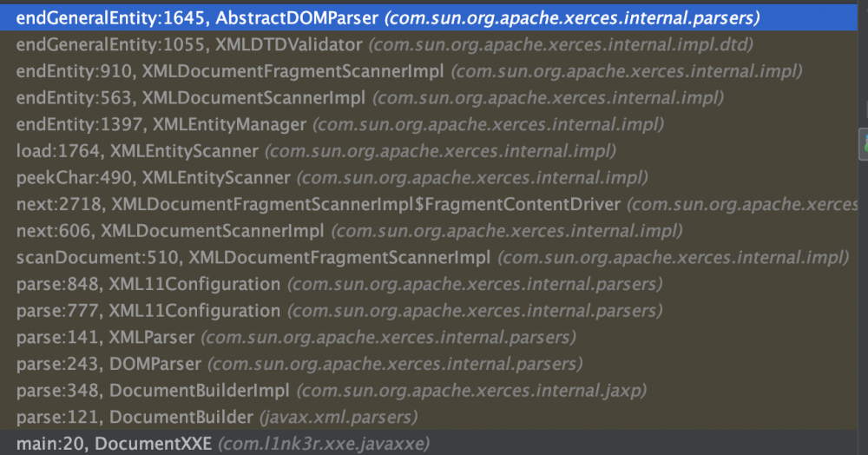Click the partially visible icon at right edge
The image size is (868, 455).
(863, 143)
